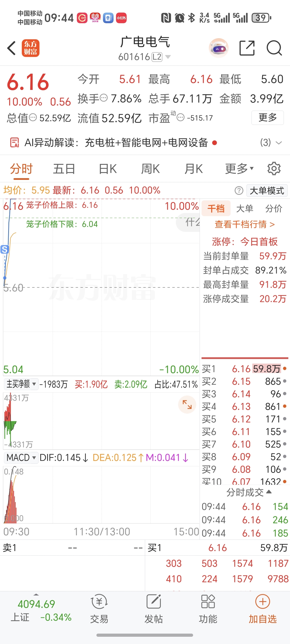Tap the 买9 row at 6.08
Screen dimensions: 290x644
245,469
